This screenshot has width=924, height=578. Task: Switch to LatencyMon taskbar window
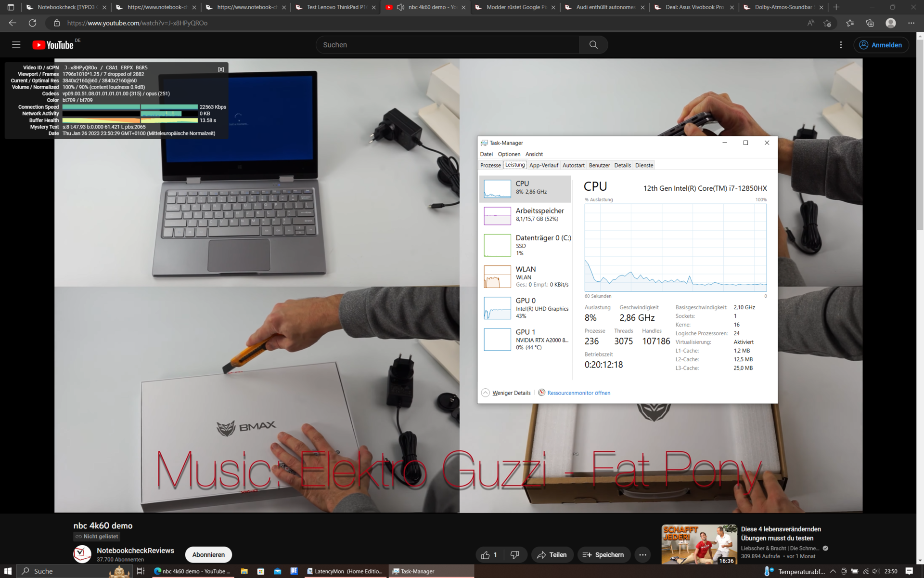(x=346, y=571)
